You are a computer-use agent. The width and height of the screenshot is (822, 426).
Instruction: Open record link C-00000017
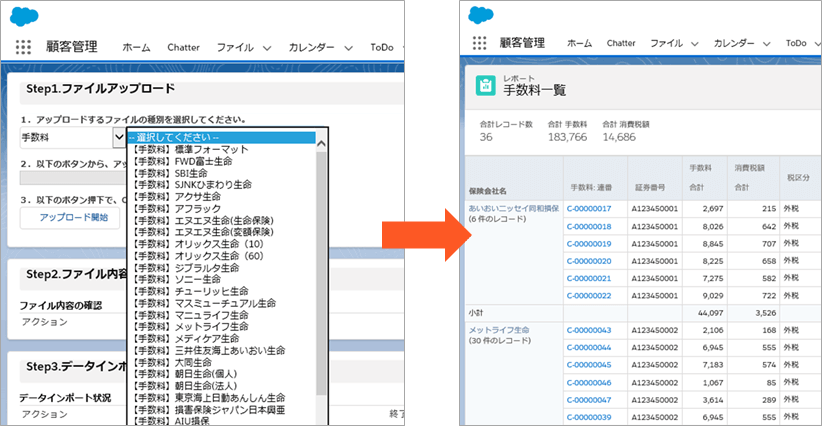click(x=589, y=209)
